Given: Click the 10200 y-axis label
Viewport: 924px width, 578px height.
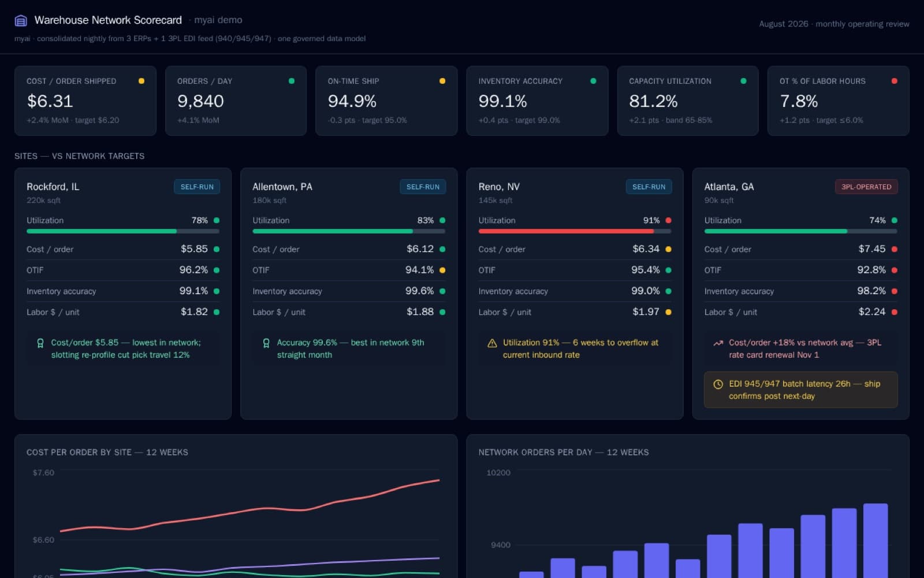Looking at the screenshot, I should 498,473.
